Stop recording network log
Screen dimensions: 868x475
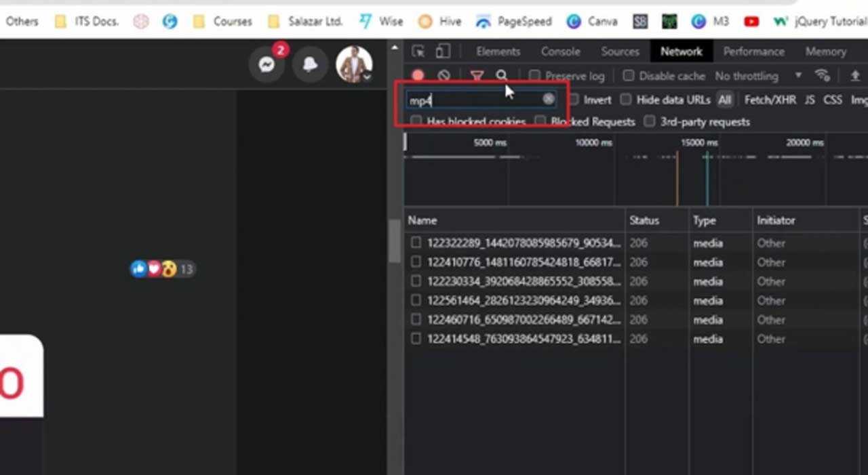click(x=418, y=76)
